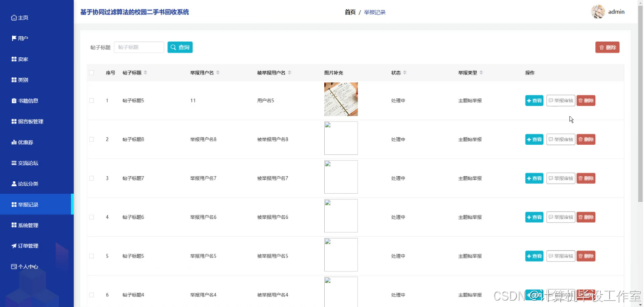This screenshot has width=644, height=307.
Task: Click 查看 for row 2 帖子标题8
Action: point(534,139)
